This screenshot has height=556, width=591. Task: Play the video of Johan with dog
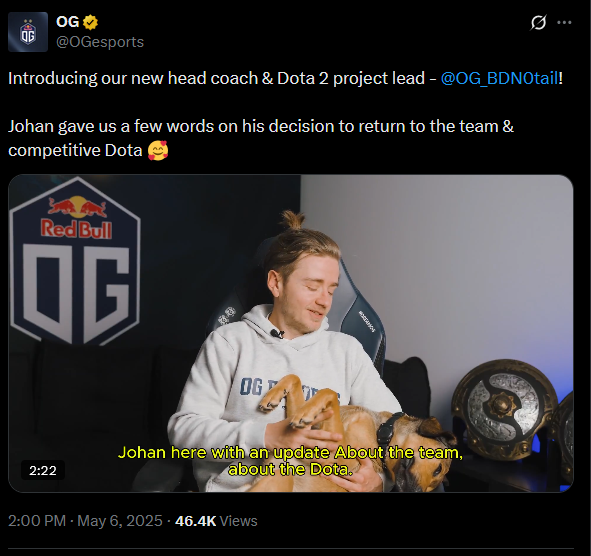(291, 333)
